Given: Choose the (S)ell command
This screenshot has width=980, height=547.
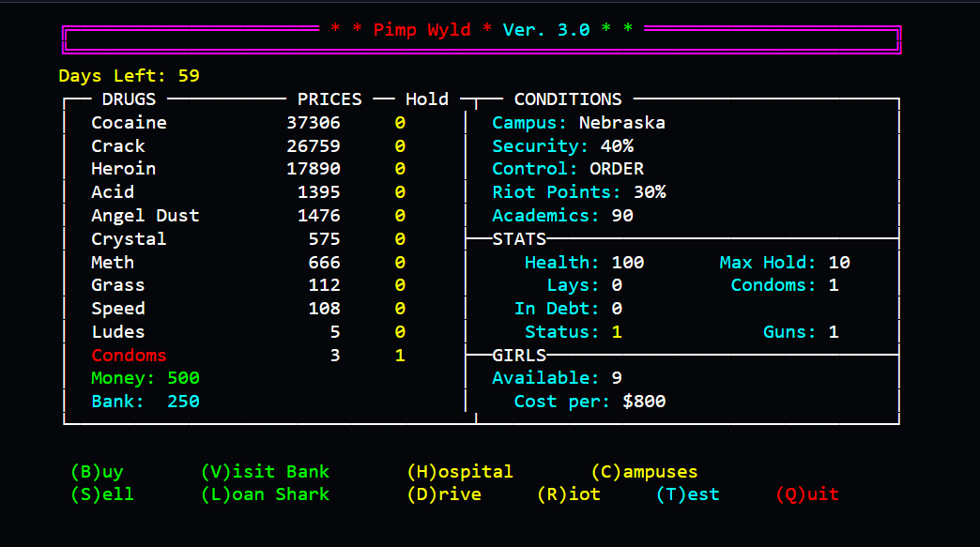Looking at the screenshot, I should point(102,494).
